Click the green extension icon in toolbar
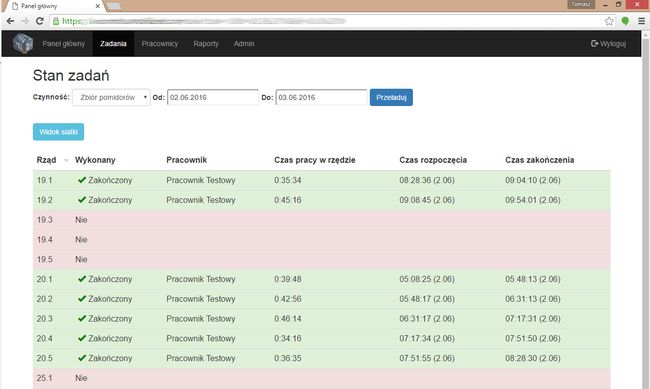This screenshot has height=389, width=650. pyautogui.click(x=625, y=21)
